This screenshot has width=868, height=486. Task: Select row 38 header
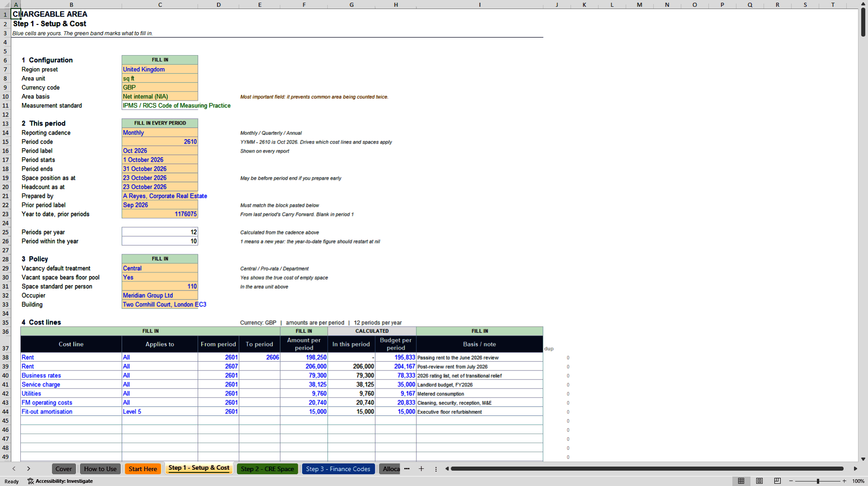(x=5, y=357)
